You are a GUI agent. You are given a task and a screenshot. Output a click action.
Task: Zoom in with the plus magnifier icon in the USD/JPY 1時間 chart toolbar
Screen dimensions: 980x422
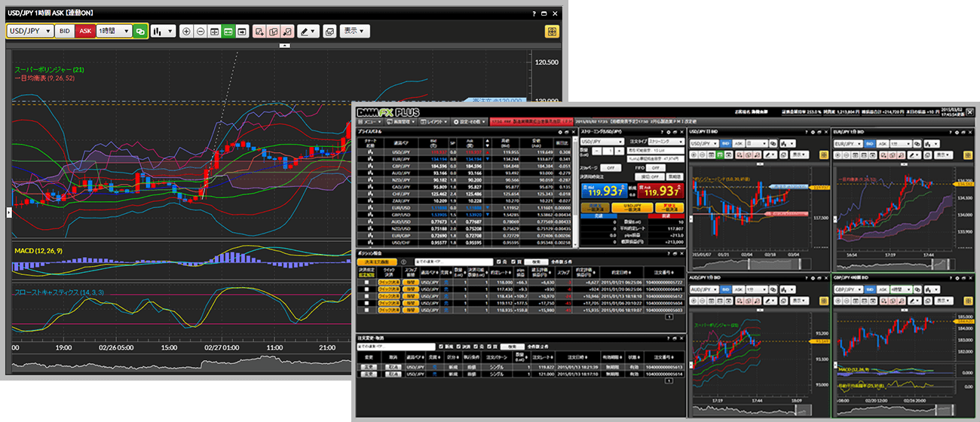tap(187, 31)
